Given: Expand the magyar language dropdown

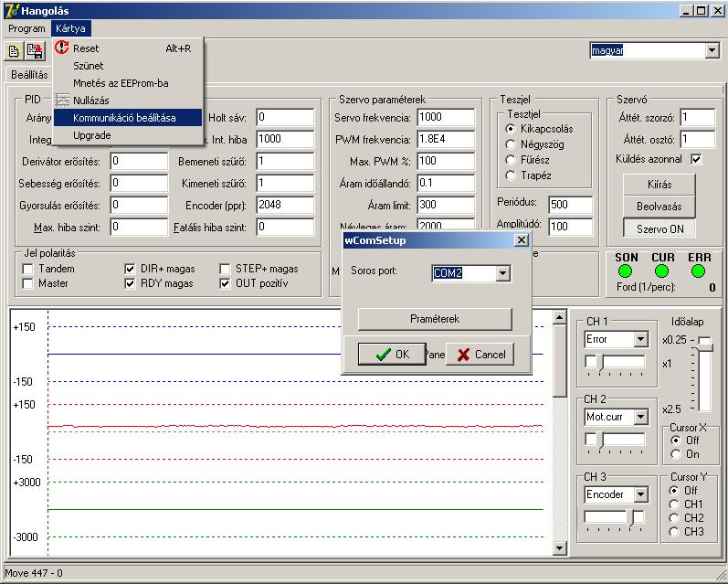Looking at the screenshot, I should pos(712,51).
